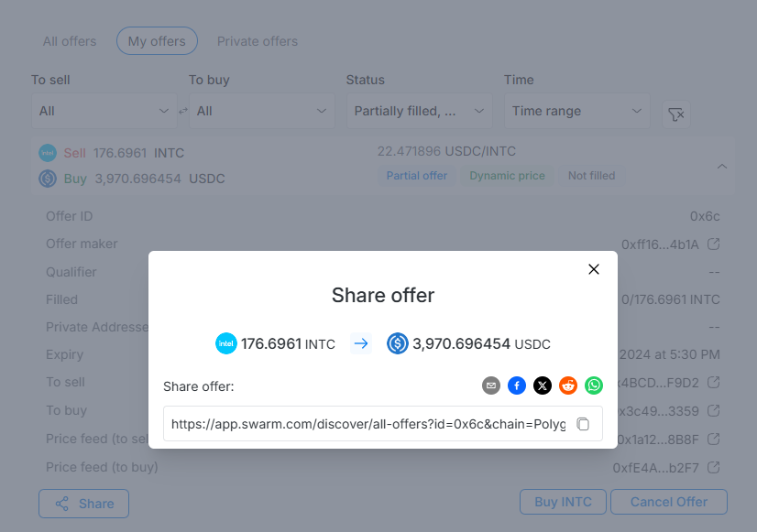Open Offer maker address external link

pos(714,244)
